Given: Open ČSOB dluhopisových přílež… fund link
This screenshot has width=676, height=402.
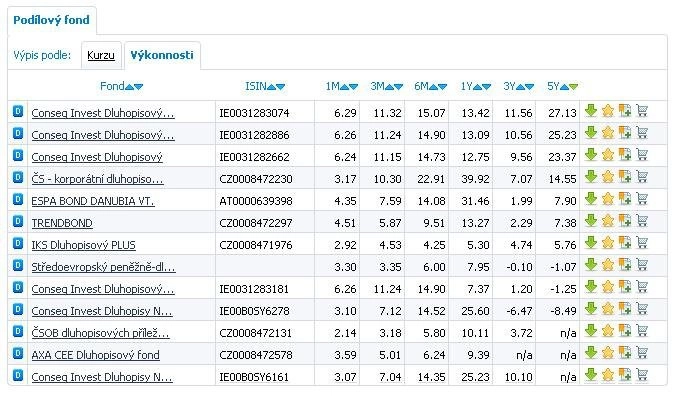Looking at the screenshot, I should tap(100, 333).
